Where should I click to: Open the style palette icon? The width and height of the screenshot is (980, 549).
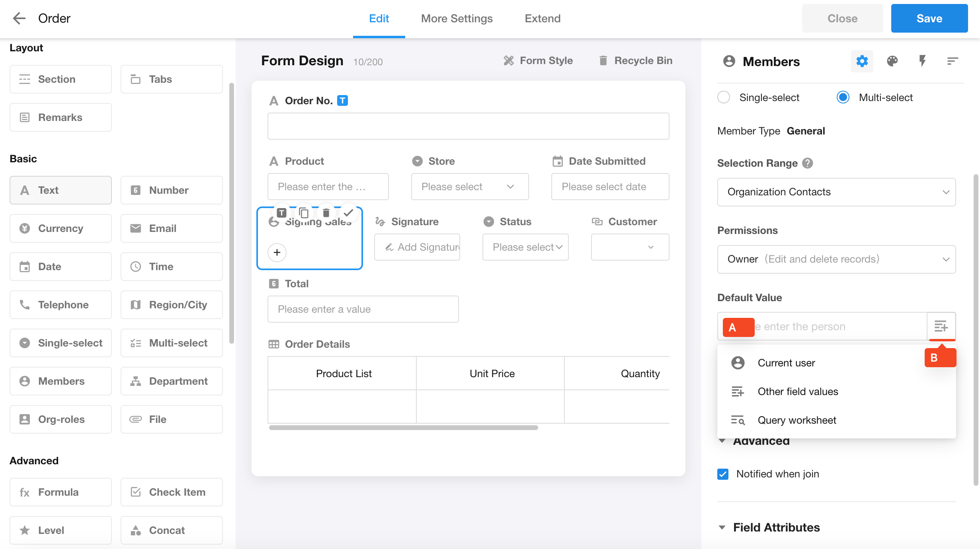pyautogui.click(x=892, y=61)
